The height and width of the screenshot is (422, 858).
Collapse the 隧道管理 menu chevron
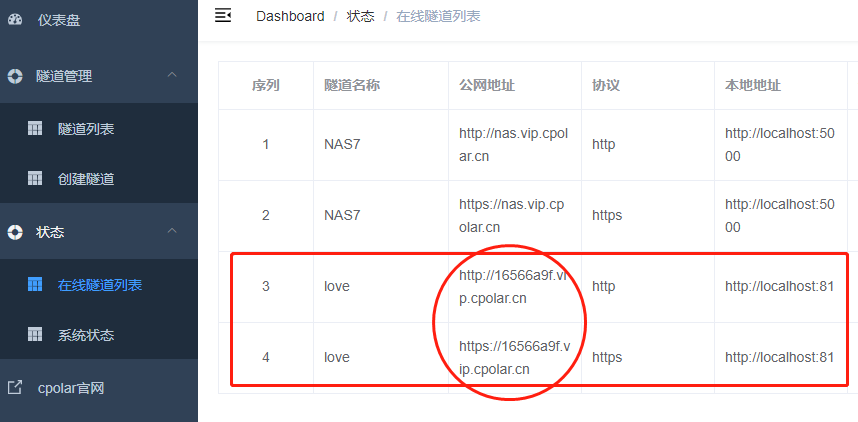tap(172, 74)
